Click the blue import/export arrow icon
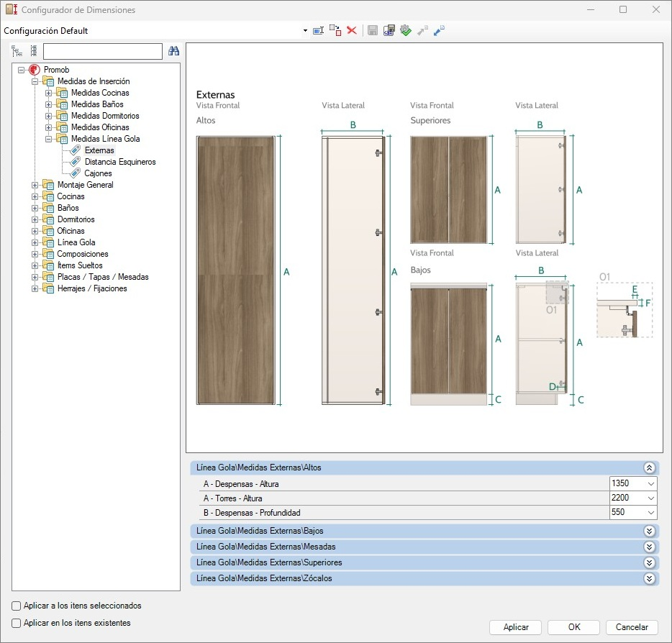The image size is (672, 643). click(439, 30)
